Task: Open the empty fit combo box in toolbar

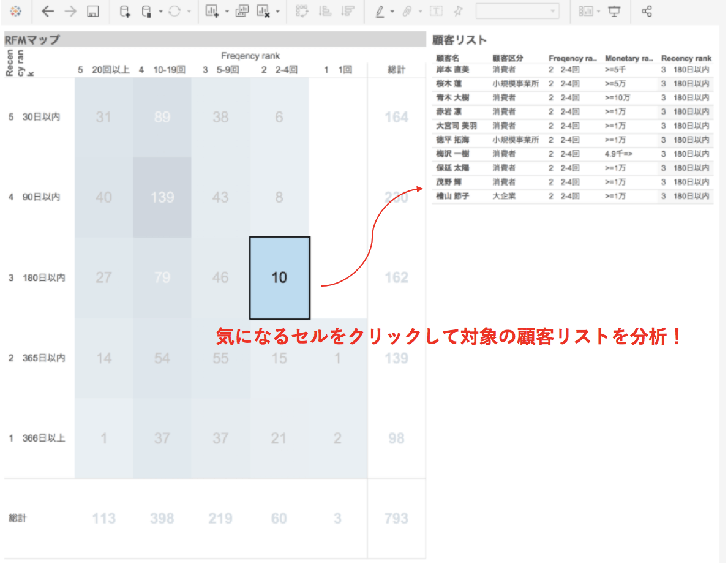Action: click(517, 12)
